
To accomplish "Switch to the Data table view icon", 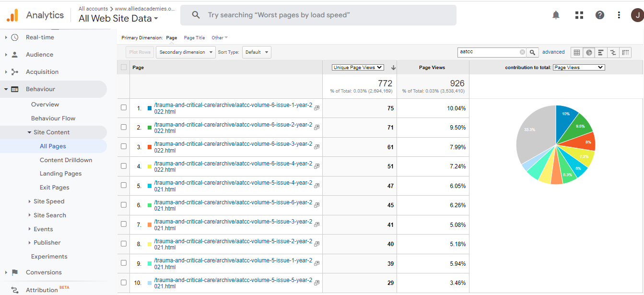I will 577,52.
